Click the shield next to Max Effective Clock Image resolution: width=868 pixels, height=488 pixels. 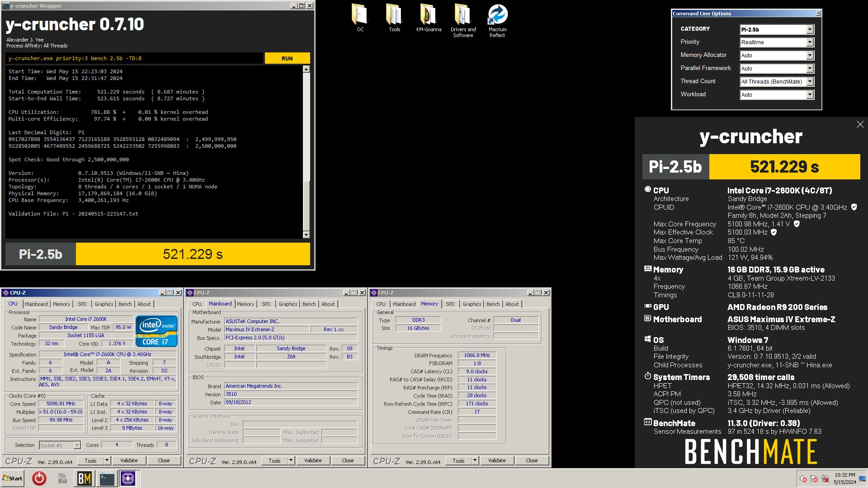(774, 232)
